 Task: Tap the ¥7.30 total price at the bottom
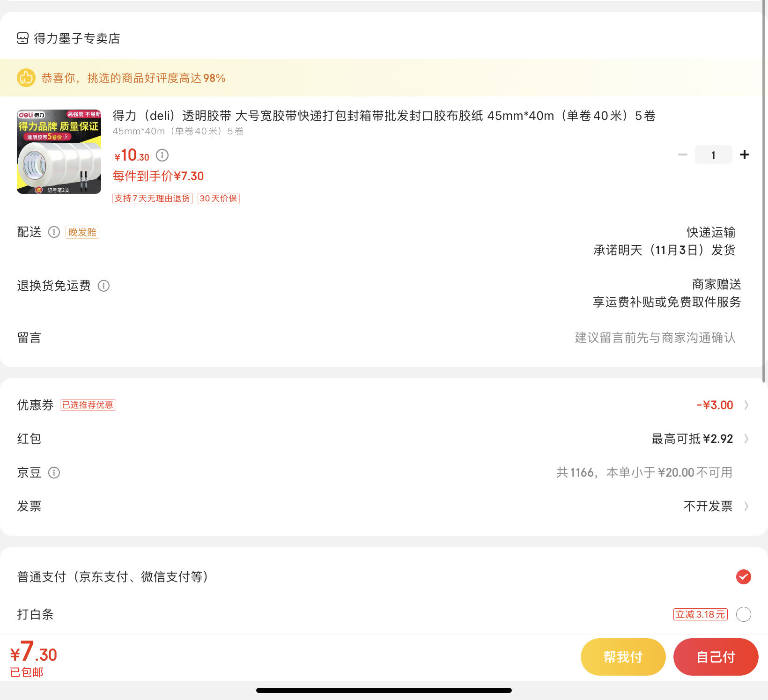click(x=33, y=652)
